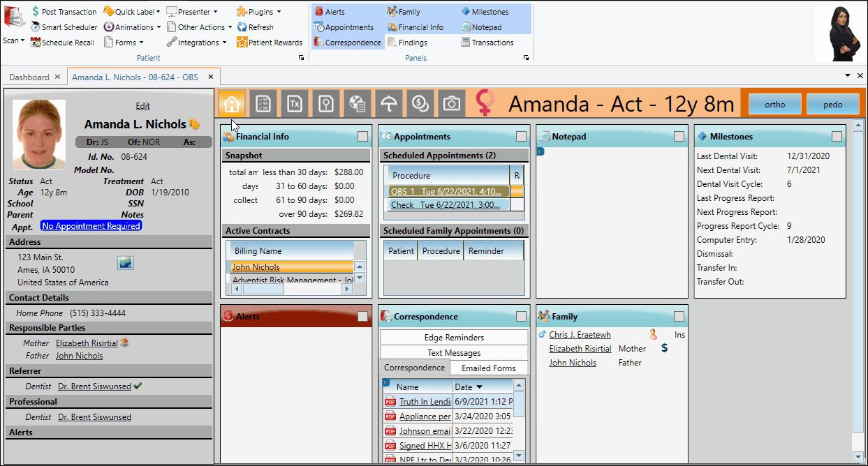
Task: Expand the Scan dropdown arrow
Action: pyautogui.click(x=22, y=40)
